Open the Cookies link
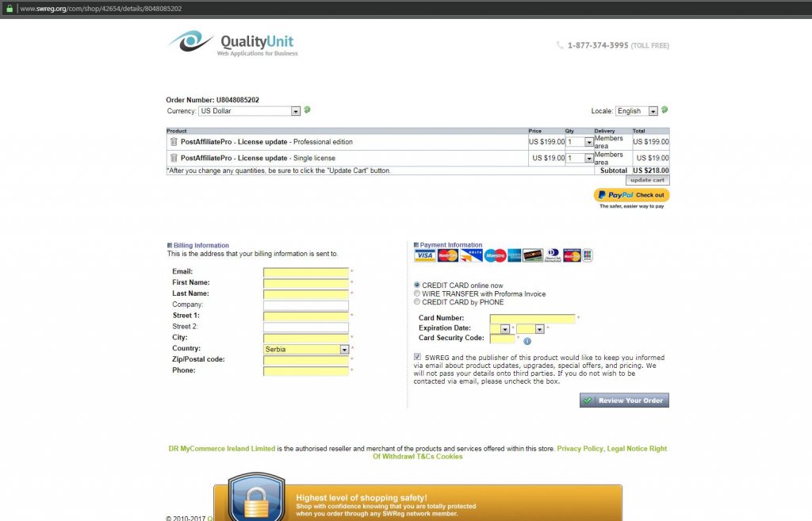The image size is (812, 521). [x=450, y=456]
